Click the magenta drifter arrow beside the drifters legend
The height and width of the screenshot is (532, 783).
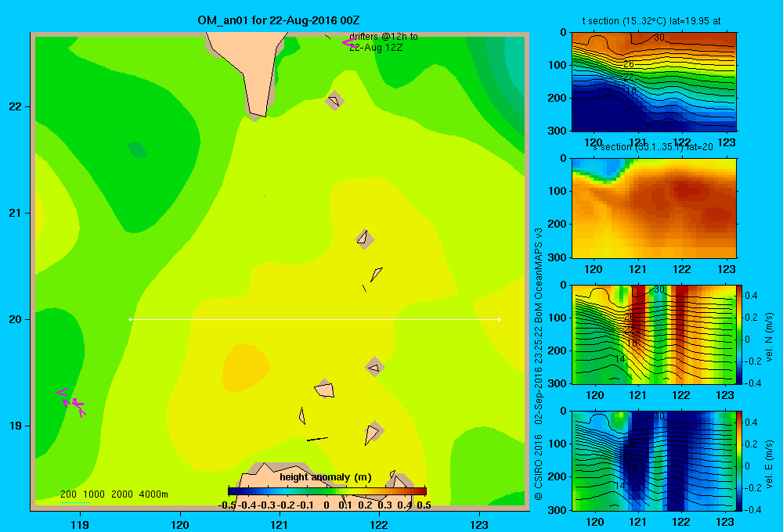(349, 42)
